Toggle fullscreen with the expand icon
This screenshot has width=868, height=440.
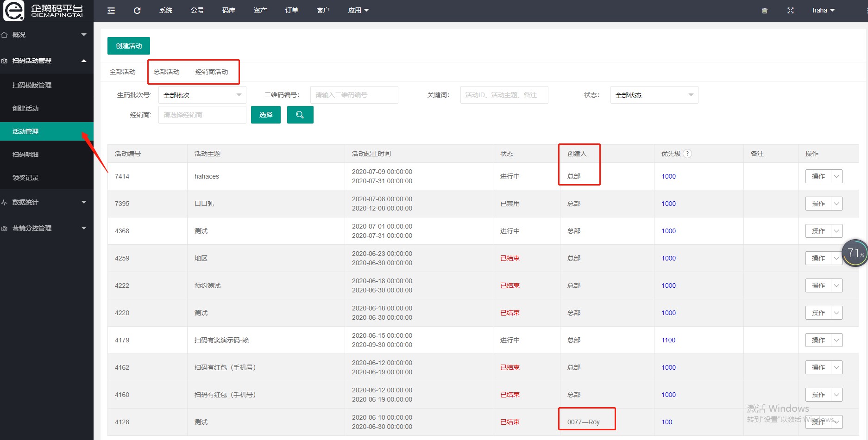tap(791, 11)
